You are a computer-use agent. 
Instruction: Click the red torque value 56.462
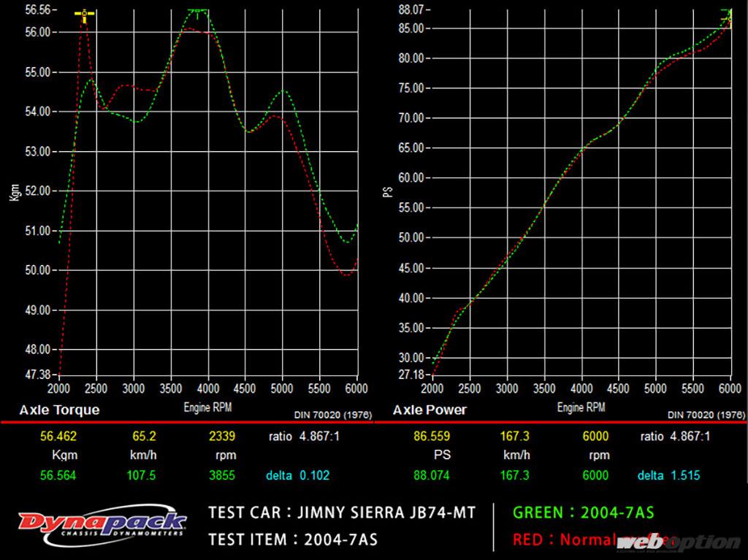(58, 437)
